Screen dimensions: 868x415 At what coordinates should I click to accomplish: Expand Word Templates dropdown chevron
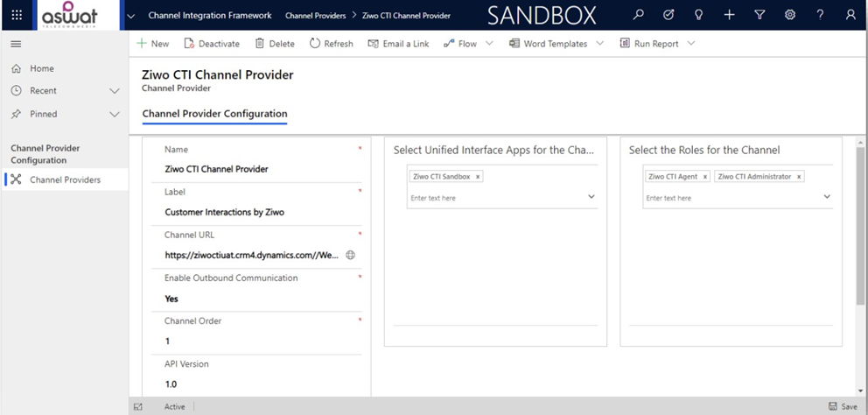(600, 43)
